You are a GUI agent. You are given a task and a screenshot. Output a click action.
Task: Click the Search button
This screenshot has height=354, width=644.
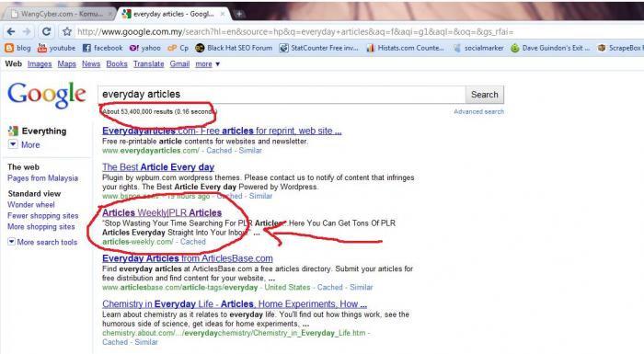(x=485, y=95)
